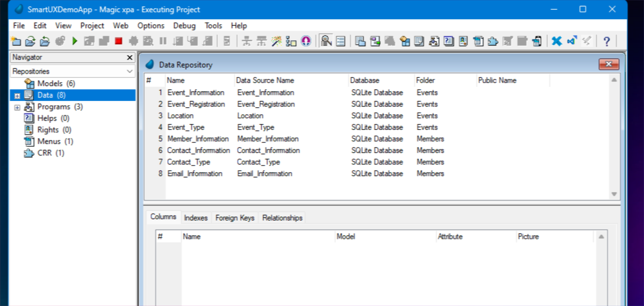This screenshot has width=644, height=306.
Task: Select the Data repository in the Navigator
Action: click(x=45, y=95)
